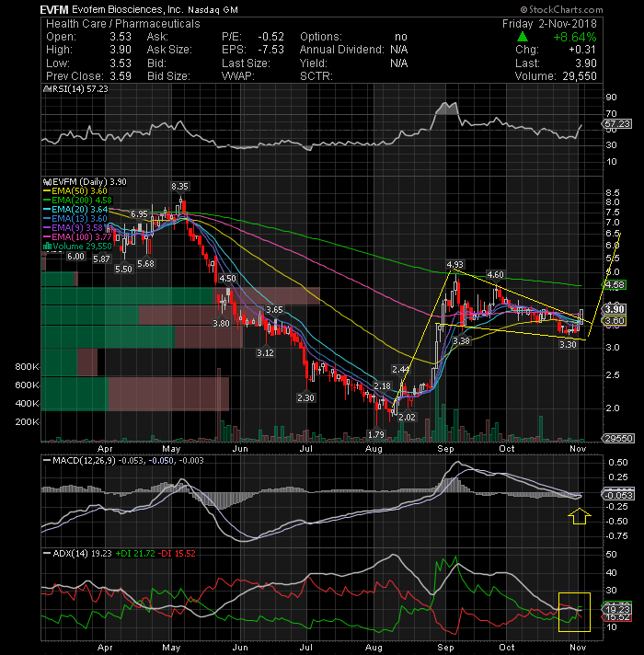Click the EMA(20) 3.64 legend entry
The width and height of the screenshot is (644, 655).
click(75, 209)
